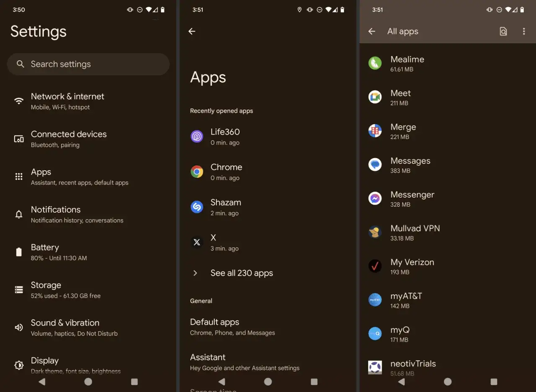
Task: Tap recents square button on Settings screen
Action: 134,382
